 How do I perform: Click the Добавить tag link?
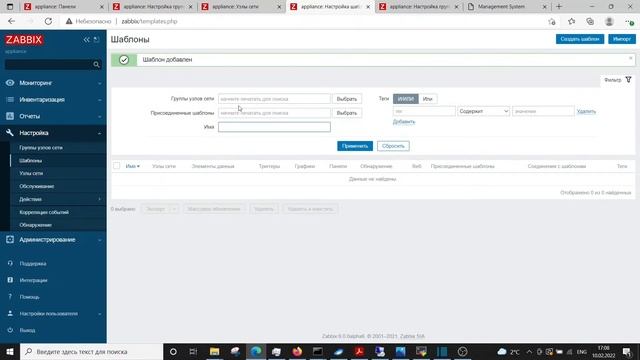[x=404, y=122]
